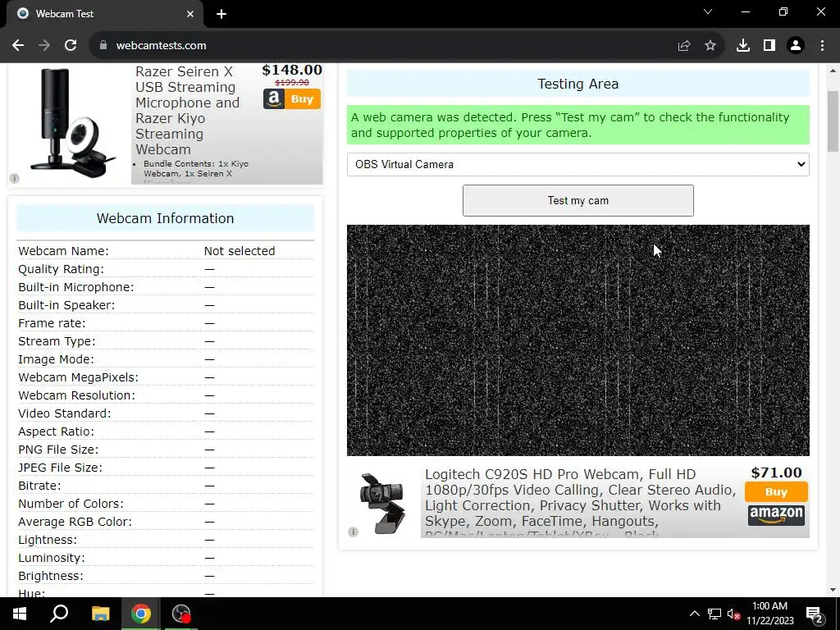This screenshot has height=630, width=840.
Task: Click the info icon on the Logitech ad
Action: [x=353, y=532]
